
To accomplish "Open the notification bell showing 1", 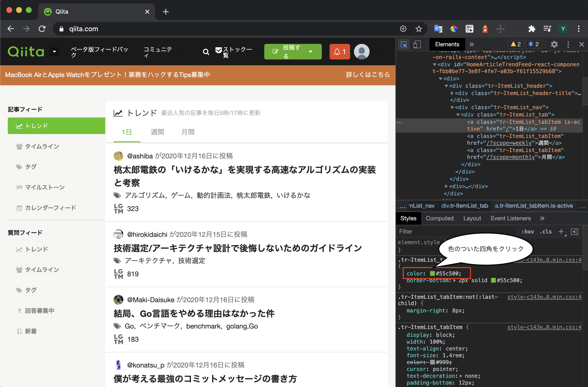I will 339,52.
